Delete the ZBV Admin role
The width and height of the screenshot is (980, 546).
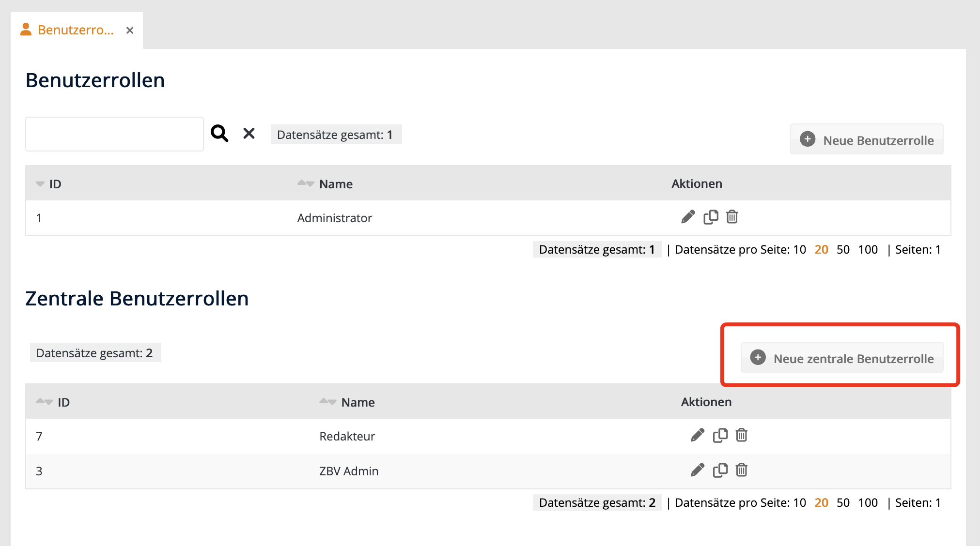[742, 470]
